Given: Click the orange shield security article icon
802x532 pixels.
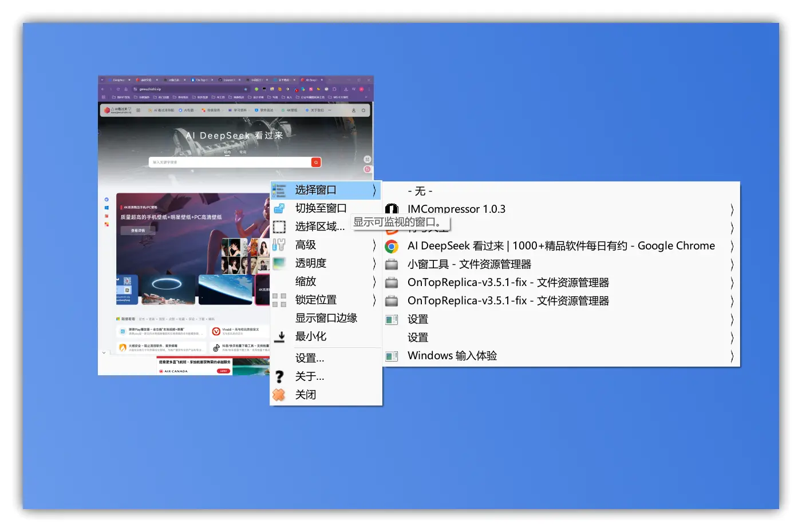Looking at the screenshot, I should point(123,348).
